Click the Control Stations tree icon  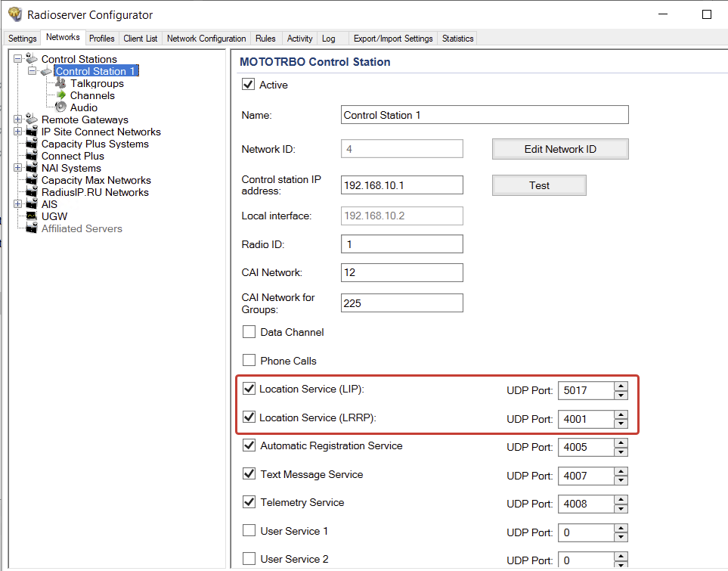pos(32,58)
